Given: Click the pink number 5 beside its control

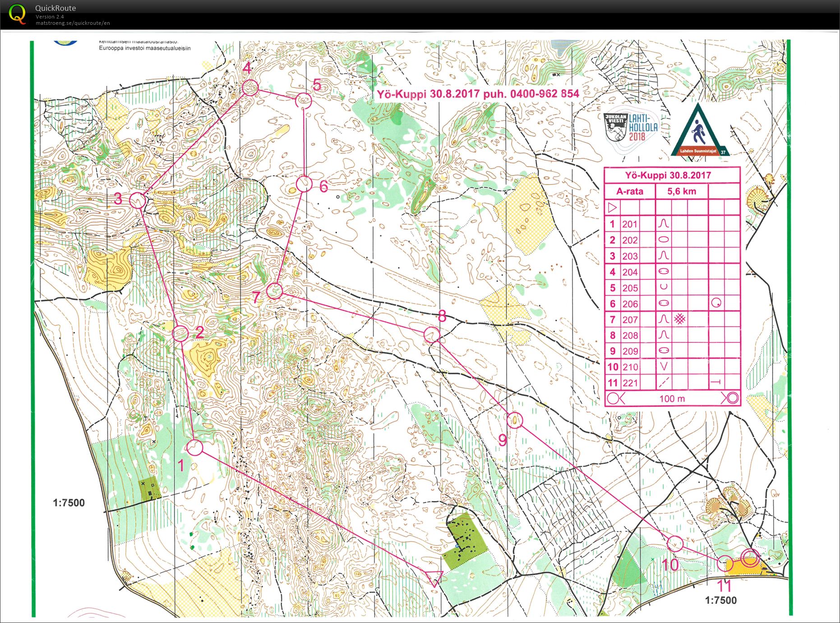Looking at the screenshot, I should click(317, 85).
